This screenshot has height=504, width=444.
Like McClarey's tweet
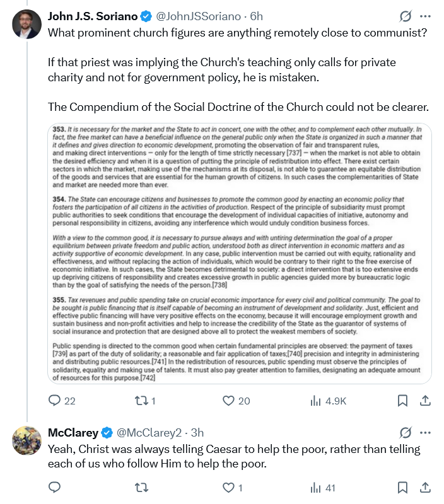(x=230, y=487)
